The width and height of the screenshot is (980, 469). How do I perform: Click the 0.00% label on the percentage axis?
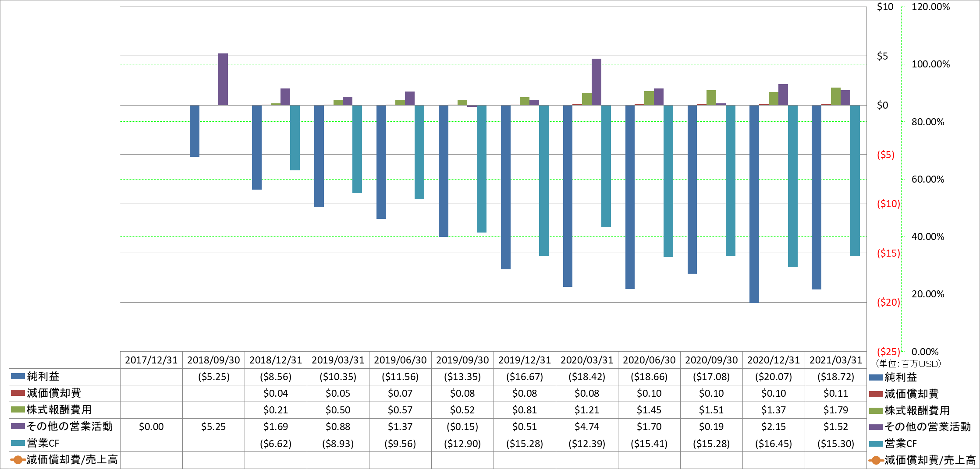coord(925,352)
